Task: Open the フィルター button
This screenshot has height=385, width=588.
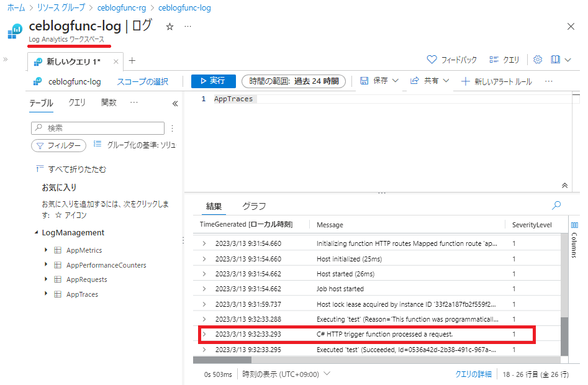Action: [58, 145]
